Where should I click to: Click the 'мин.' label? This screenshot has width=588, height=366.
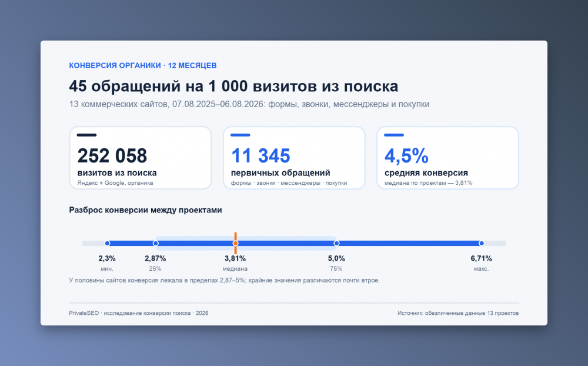click(107, 269)
